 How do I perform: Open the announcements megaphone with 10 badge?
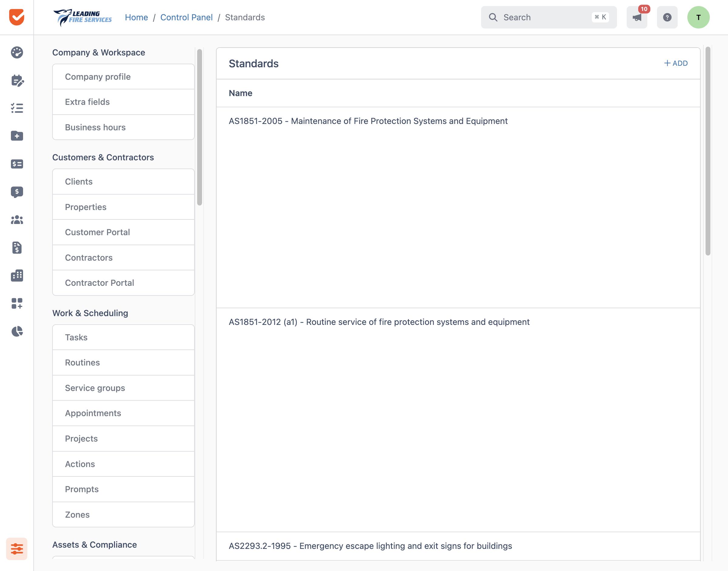pyautogui.click(x=637, y=17)
